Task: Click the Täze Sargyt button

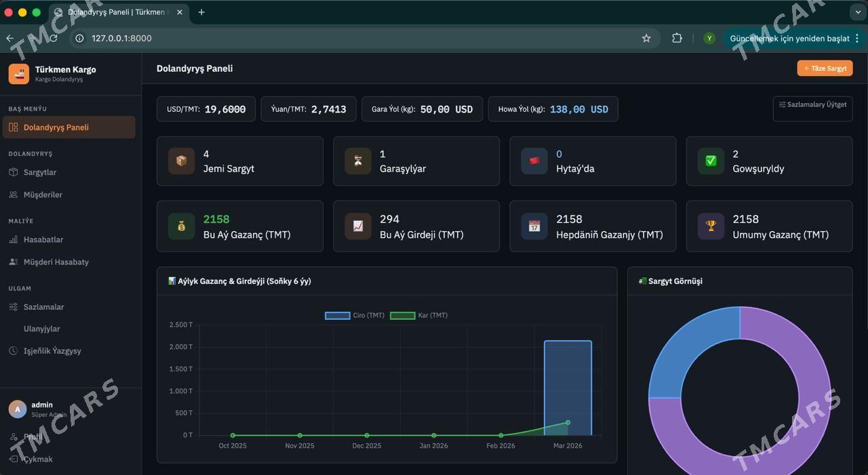Action: click(x=825, y=68)
